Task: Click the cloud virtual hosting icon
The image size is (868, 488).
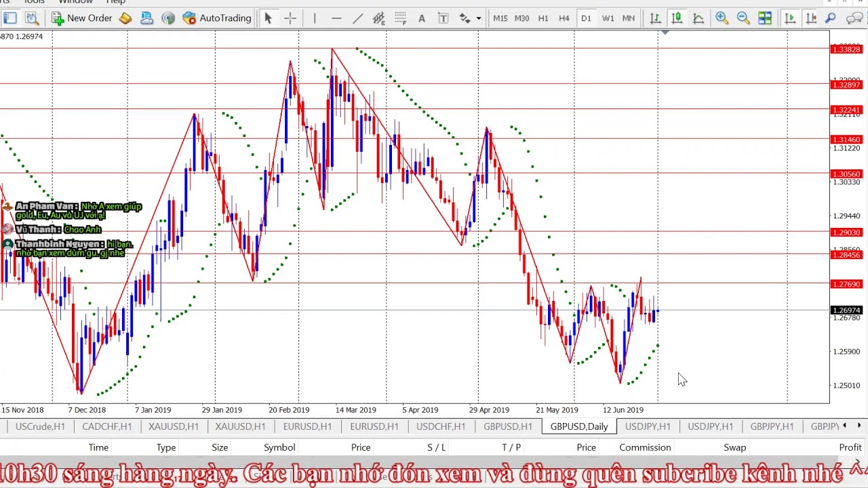Action: (x=146, y=18)
